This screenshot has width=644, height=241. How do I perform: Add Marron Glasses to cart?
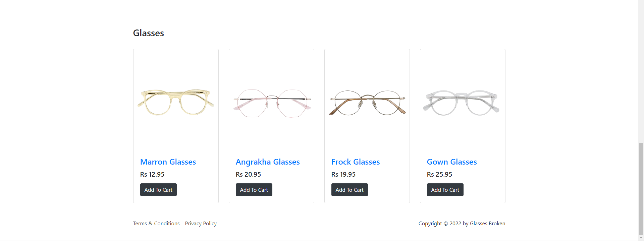158,189
